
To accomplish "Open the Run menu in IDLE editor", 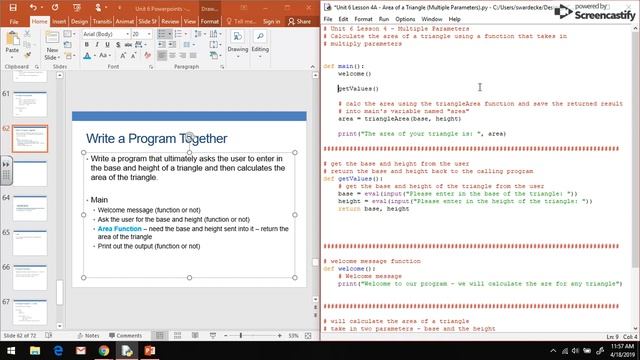I will (384, 19).
